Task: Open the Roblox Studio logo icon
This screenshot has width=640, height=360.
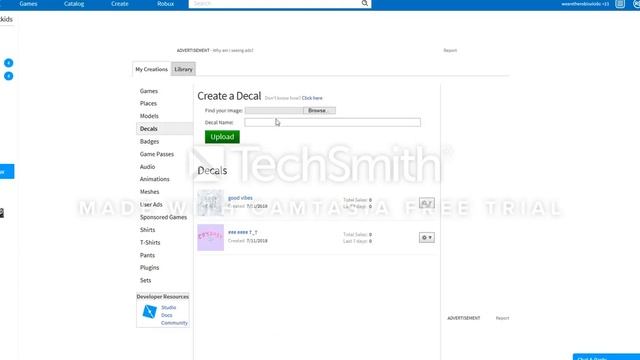Action: 149,311
